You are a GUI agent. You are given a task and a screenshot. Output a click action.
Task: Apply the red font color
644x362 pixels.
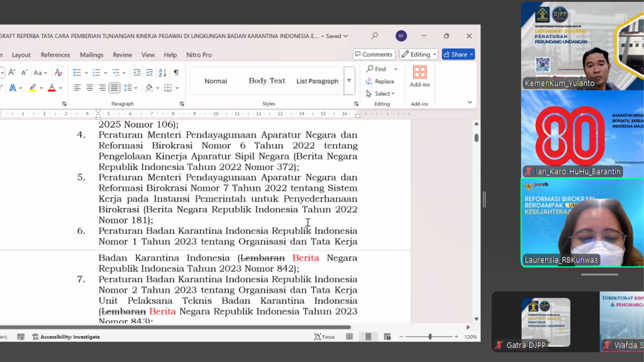52,88
